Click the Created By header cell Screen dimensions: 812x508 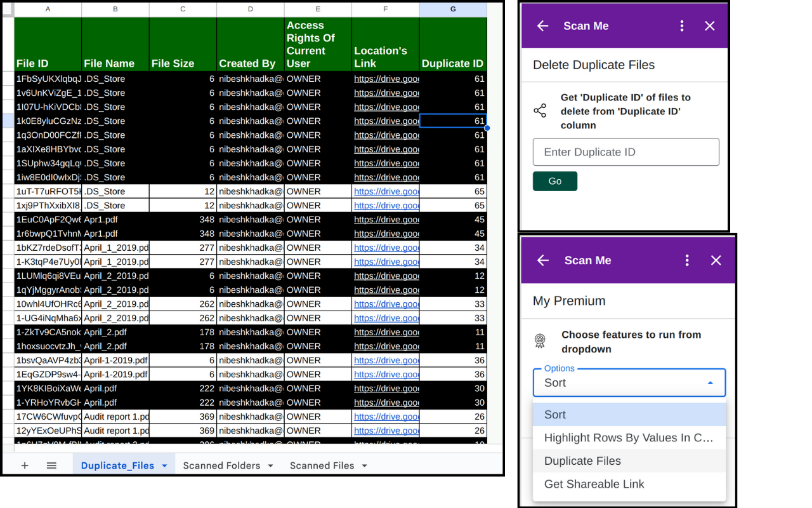coord(251,44)
